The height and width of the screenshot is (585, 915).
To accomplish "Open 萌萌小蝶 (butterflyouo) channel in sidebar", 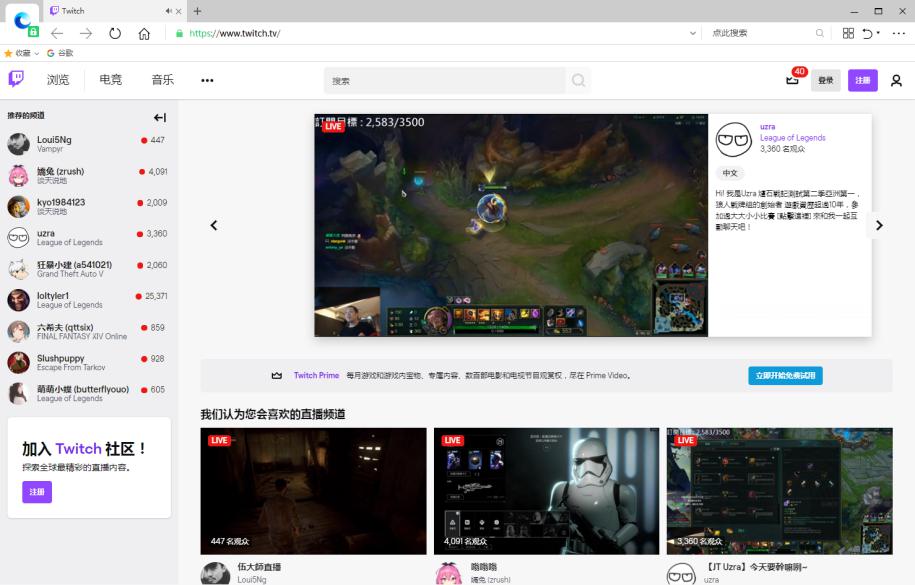I will [x=88, y=394].
